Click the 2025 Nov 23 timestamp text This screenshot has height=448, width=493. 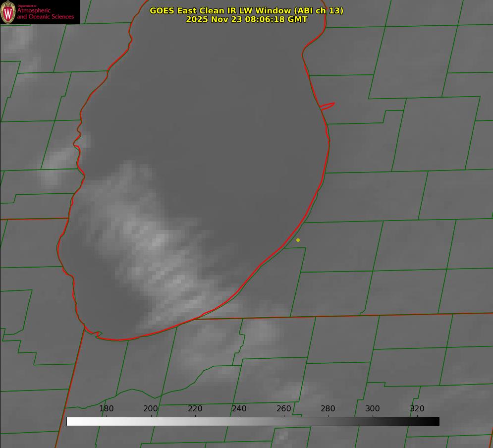pyautogui.click(x=246, y=19)
